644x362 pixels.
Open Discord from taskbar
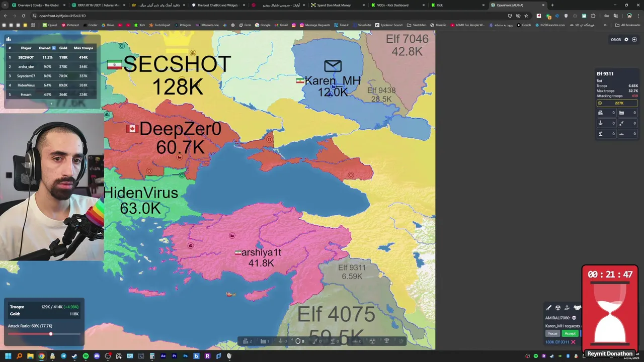coord(97,356)
